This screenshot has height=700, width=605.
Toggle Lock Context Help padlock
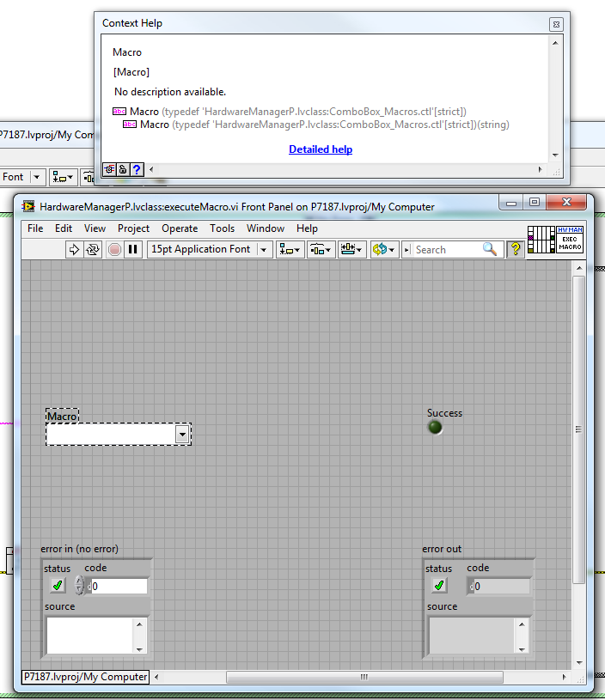[x=123, y=170]
